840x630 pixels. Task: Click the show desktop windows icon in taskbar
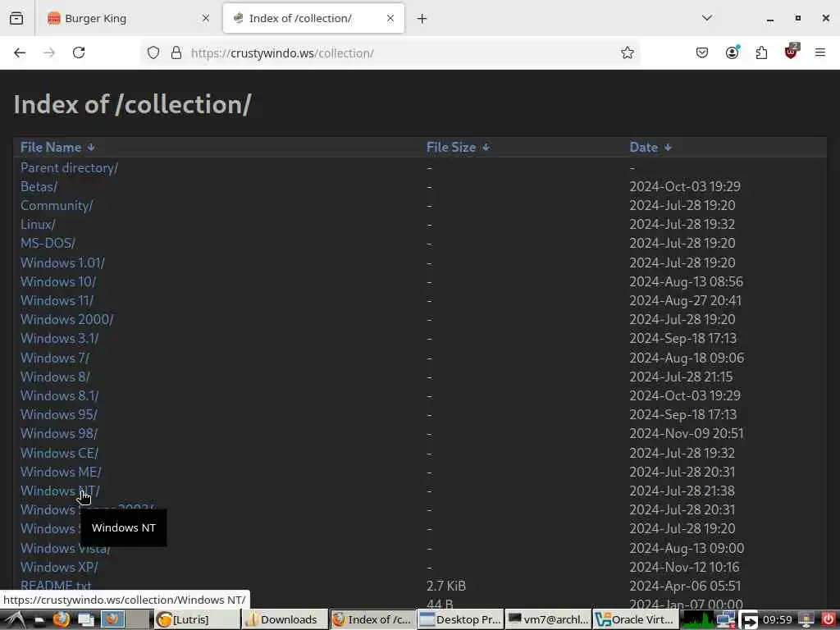85,620
